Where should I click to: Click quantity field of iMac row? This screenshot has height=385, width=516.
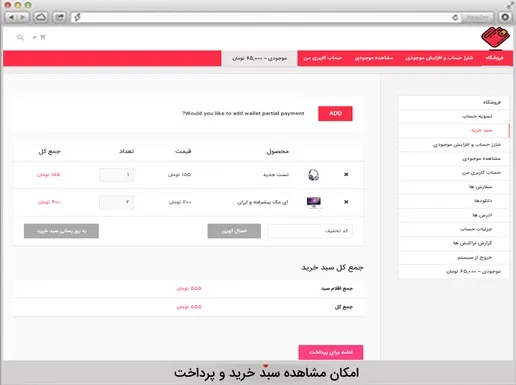tap(116, 202)
